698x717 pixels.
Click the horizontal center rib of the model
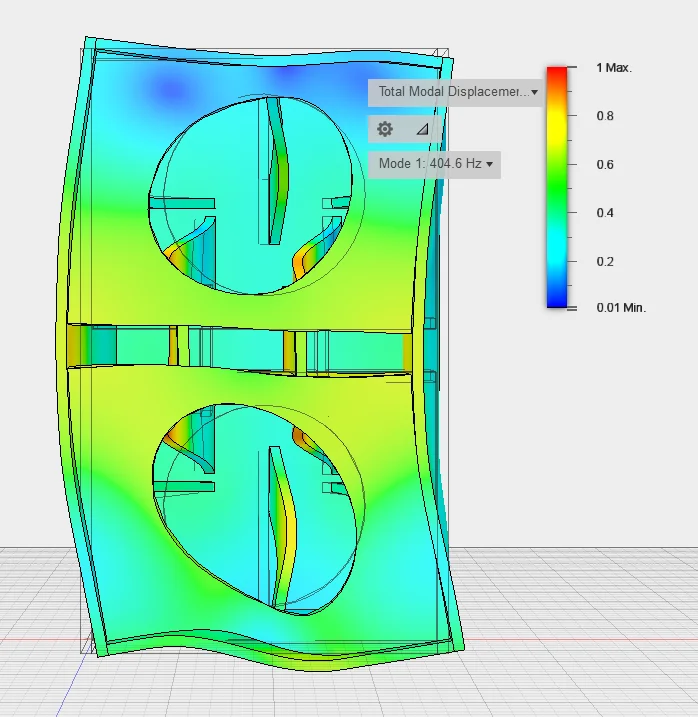click(240, 346)
